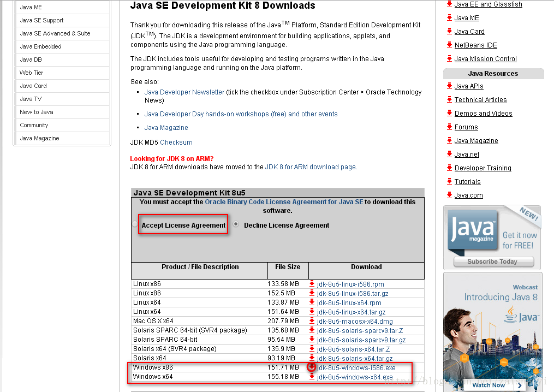Click red arrow icon next to Java APIs

[449, 86]
